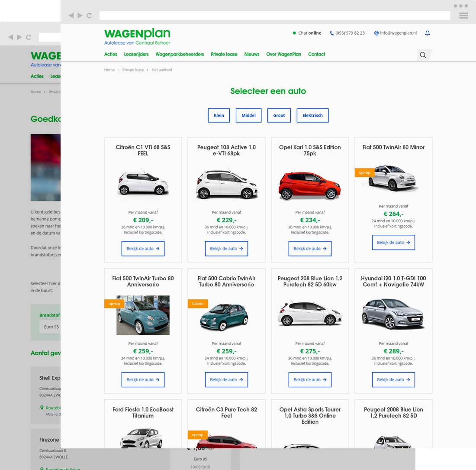Viewport: 476px width, 470px height.
Task: Open the Nieuws menu item
Action: (252, 54)
